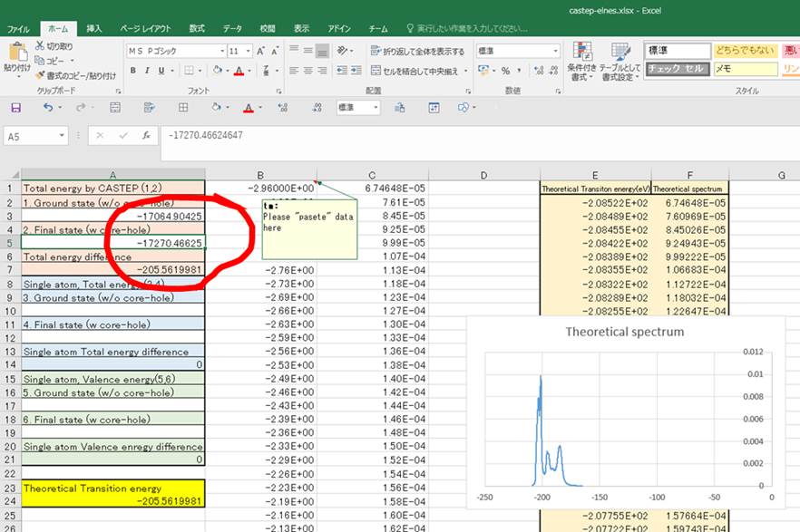Toggle Top Align for cell content

[x=294, y=50]
